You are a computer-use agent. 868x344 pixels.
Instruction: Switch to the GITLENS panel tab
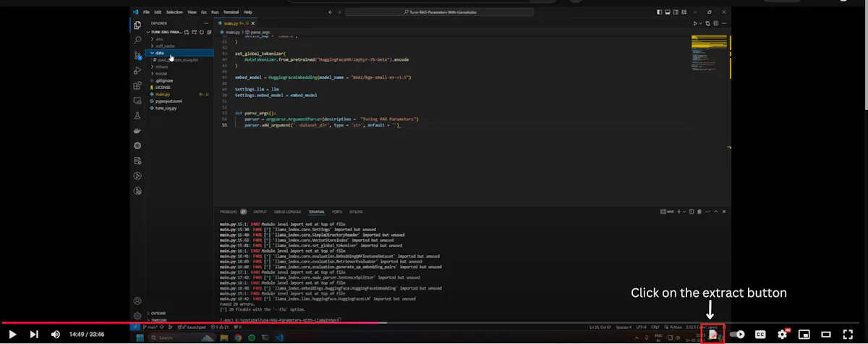[356, 211]
